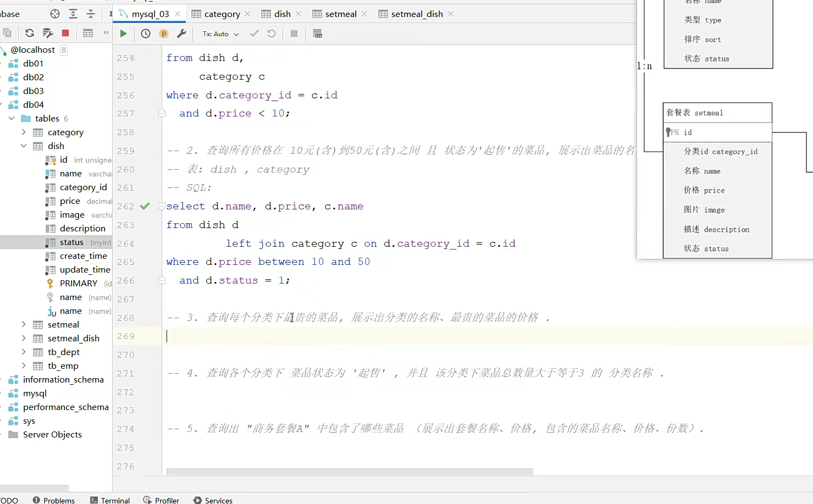Close the category tab

click(x=247, y=14)
